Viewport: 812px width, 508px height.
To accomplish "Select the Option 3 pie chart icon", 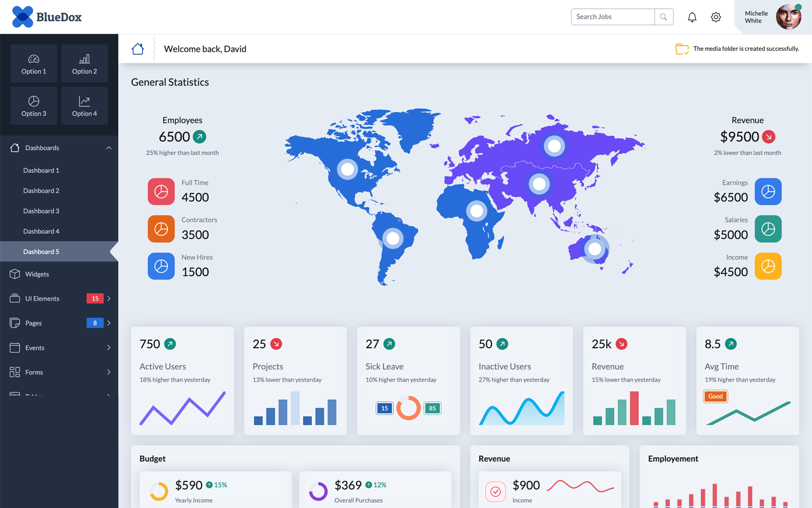I will [x=33, y=101].
